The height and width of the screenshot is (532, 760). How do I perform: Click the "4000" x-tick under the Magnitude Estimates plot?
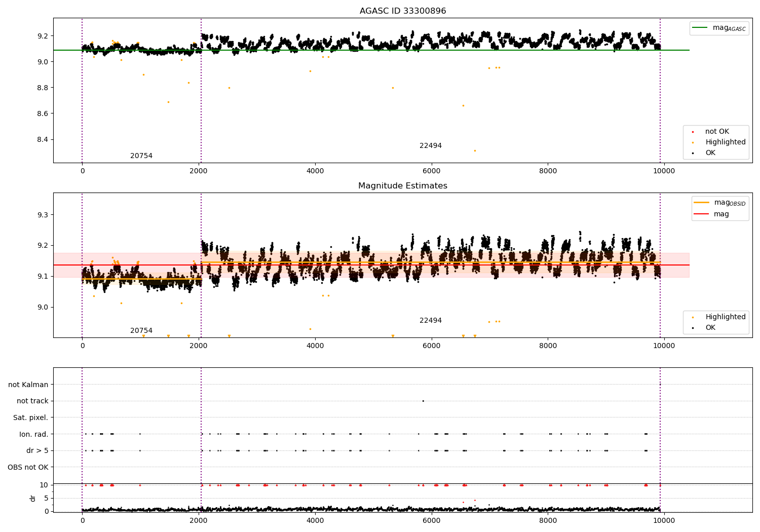(315, 346)
